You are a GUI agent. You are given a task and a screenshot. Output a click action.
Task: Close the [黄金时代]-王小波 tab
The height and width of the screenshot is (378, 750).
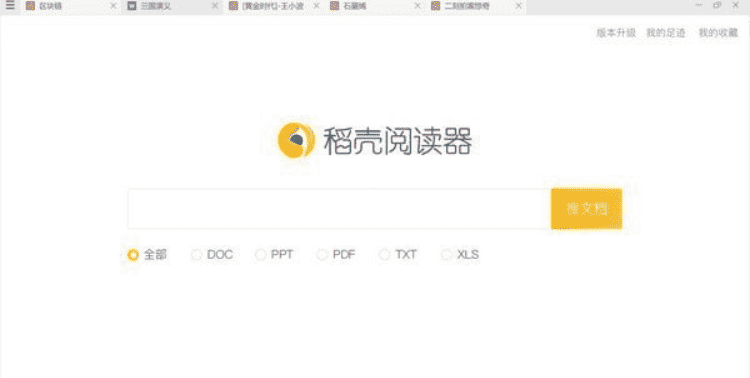click(316, 6)
